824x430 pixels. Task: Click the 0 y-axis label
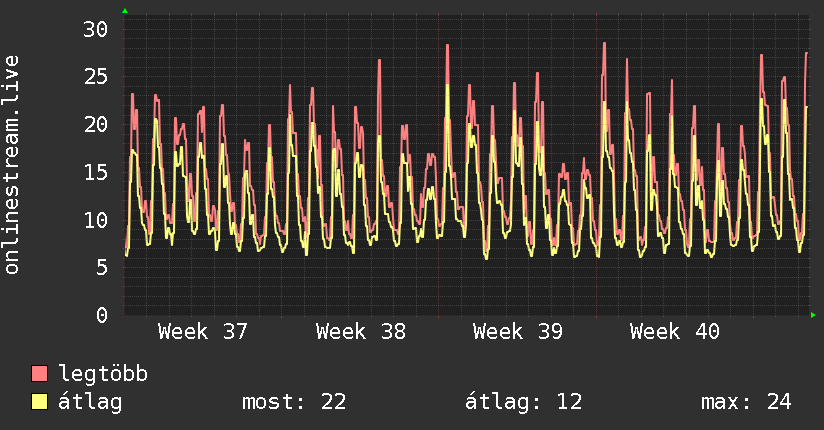[x=102, y=315]
